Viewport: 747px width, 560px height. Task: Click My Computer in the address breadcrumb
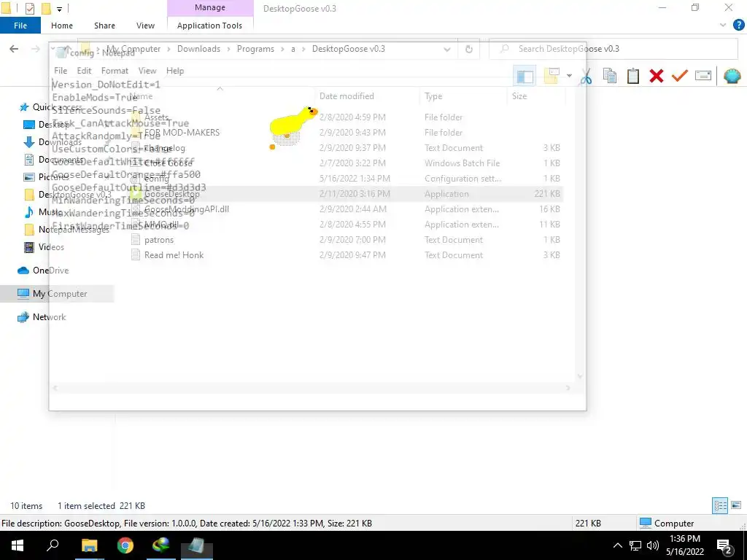click(133, 49)
